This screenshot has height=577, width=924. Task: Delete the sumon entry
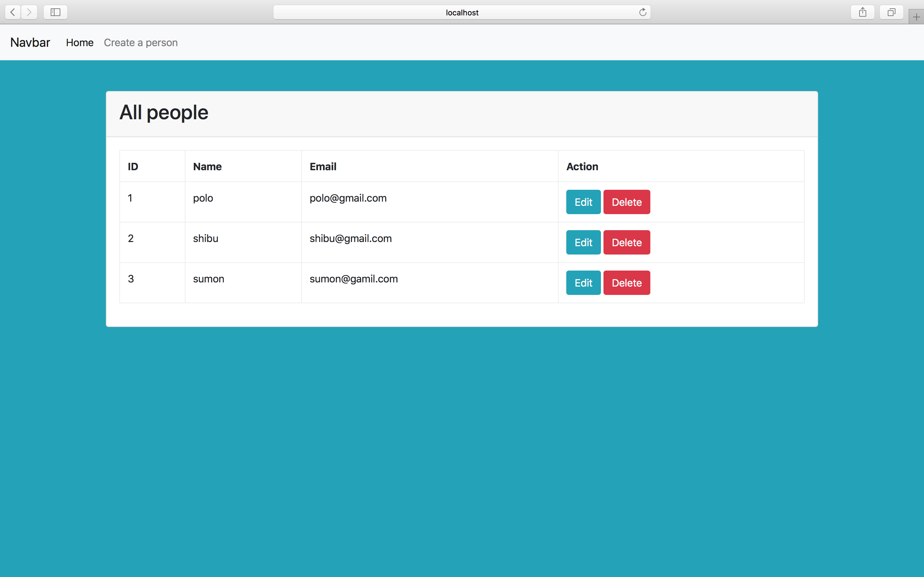626,283
